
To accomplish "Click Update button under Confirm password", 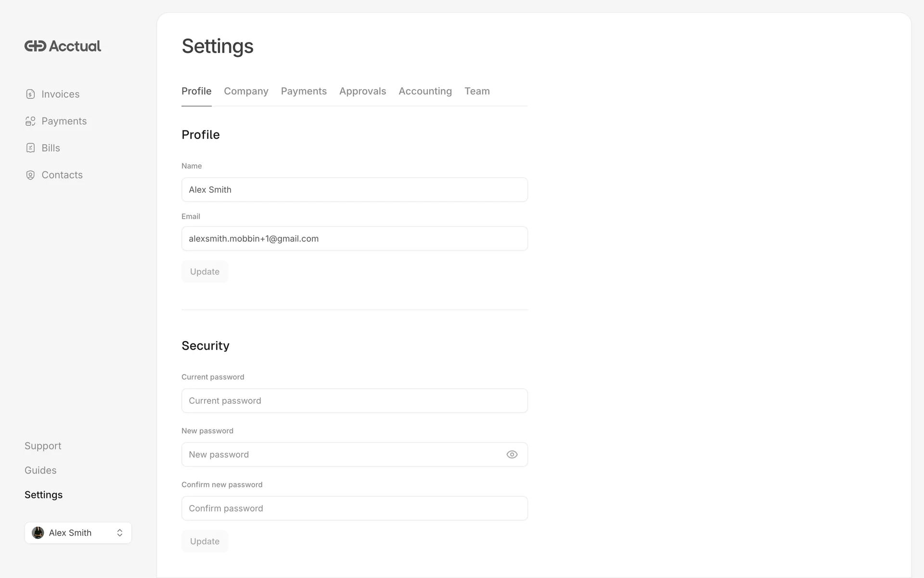I will coord(205,541).
